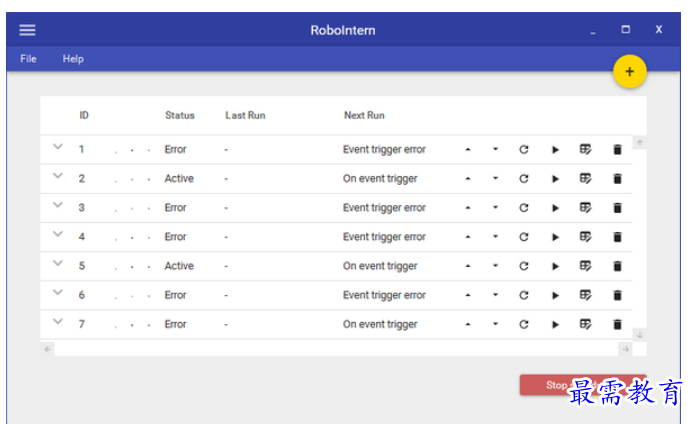Expand row 6 details chevron

(x=58, y=292)
